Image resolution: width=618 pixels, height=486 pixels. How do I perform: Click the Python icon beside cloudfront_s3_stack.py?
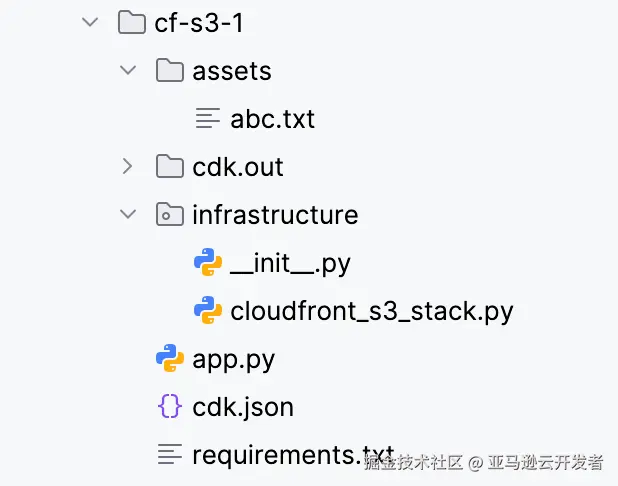207,310
